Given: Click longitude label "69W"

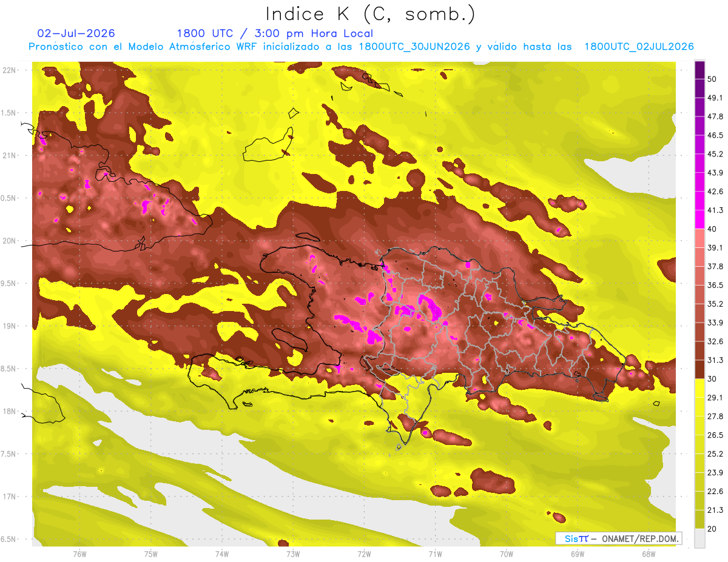Looking at the screenshot, I should pos(578,554).
